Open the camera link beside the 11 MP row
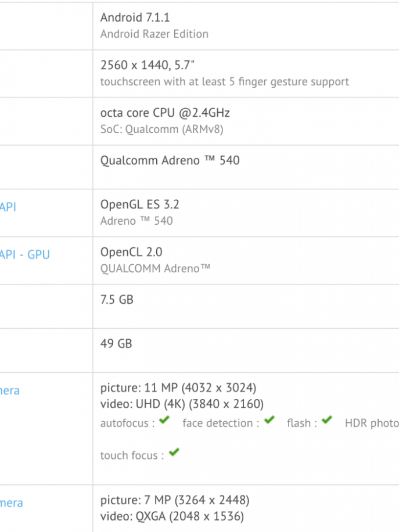Viewport: 399px width, 532px height. point(10,391)
